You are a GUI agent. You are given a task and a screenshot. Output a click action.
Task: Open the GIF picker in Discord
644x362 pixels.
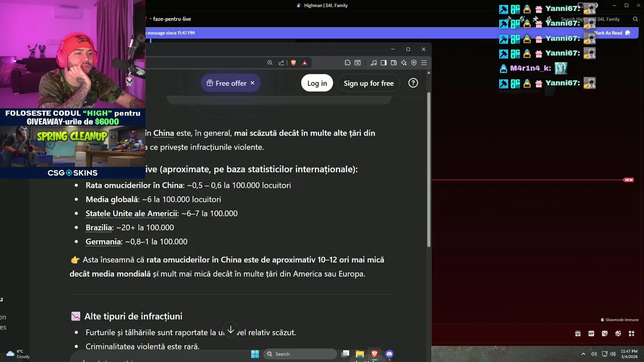coord(591,333)
